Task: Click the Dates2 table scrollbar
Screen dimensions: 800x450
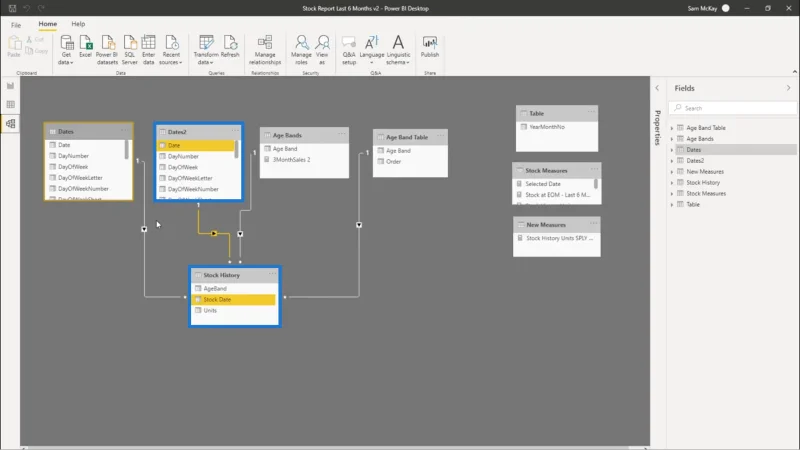Action: (237, 150)
